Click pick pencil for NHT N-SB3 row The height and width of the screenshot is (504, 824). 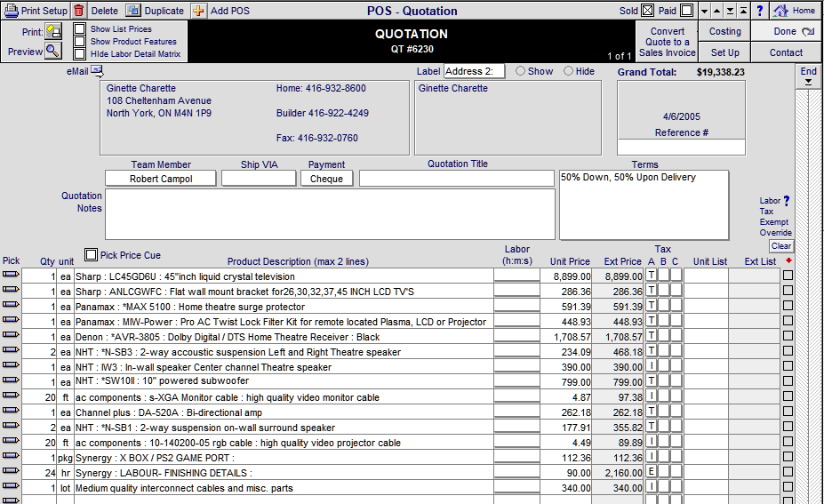(11, 349)
